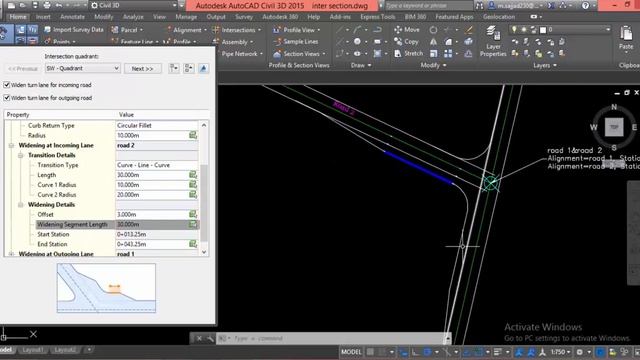Click the collapse categories icon in the dialog
Viewport: 640px width, 360px height.
(189, 68)
